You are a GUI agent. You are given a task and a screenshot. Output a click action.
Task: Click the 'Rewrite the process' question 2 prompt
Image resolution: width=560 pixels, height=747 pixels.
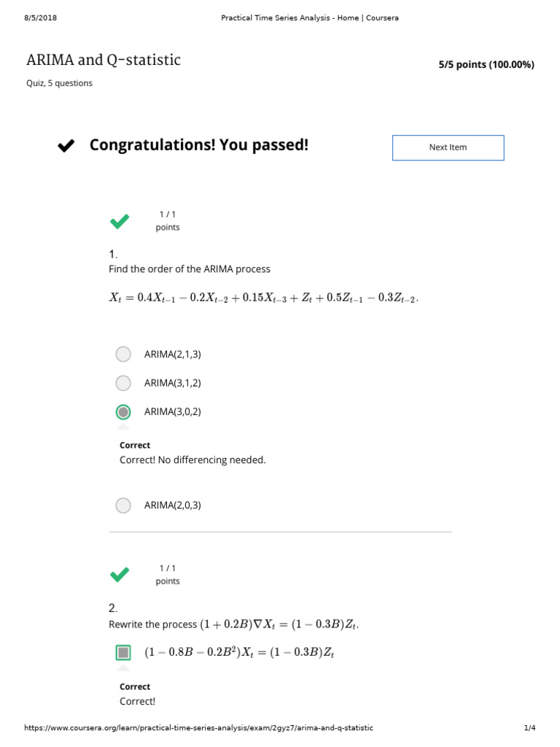(233, 624)
